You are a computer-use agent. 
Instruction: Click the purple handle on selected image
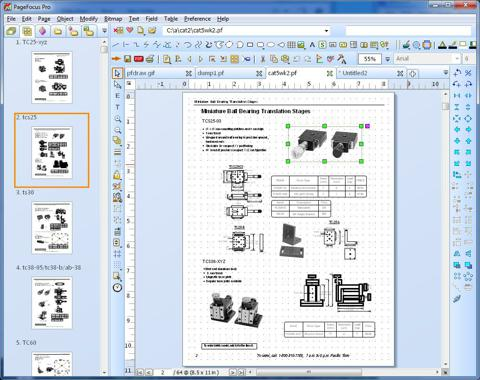coord(368,126)
